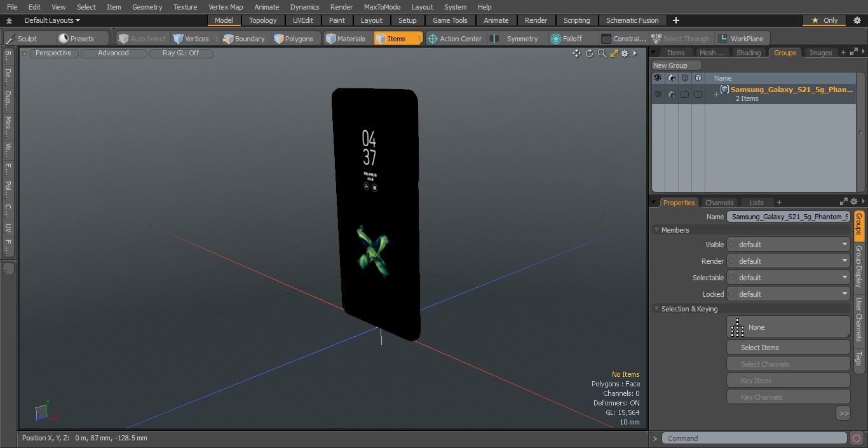This screenshot has height=448, width=868.
Task: Switch to Boundary selection mode
Action: pyautogui.click(x=244, y=39)
